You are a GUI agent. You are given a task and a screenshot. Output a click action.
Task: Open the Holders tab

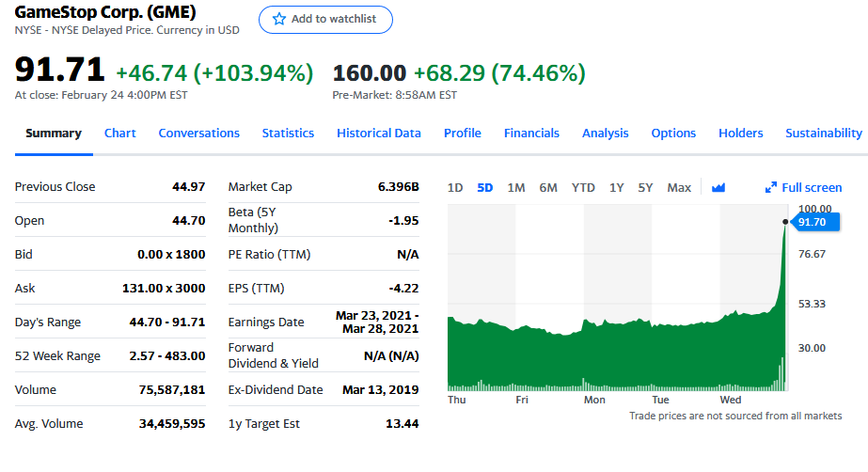pos(741,134)
